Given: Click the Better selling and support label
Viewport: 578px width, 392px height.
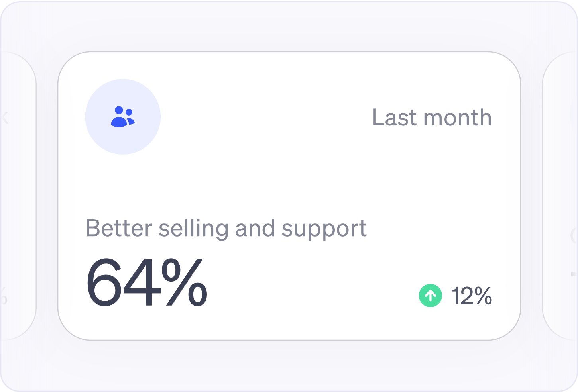Looking at the screenshot, I should coord(226,228).
